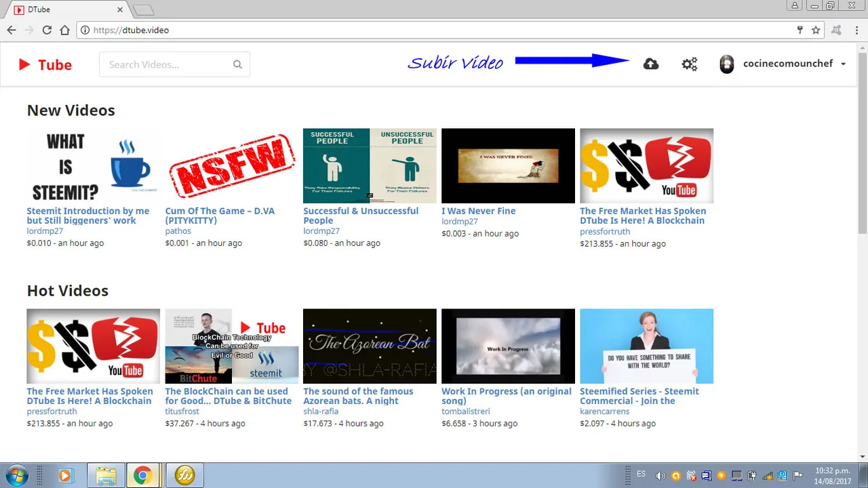Click woman holding sign thumbnail
This screenshot has height=488, width=868.
click(x=646, y=346)
